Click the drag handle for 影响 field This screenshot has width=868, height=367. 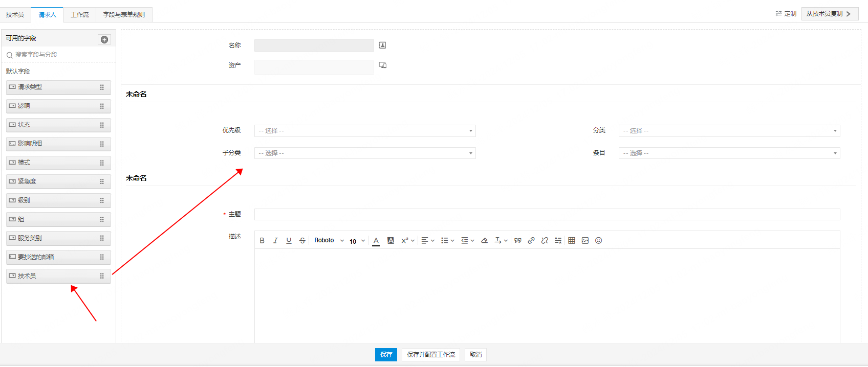[x=102, y=106]
